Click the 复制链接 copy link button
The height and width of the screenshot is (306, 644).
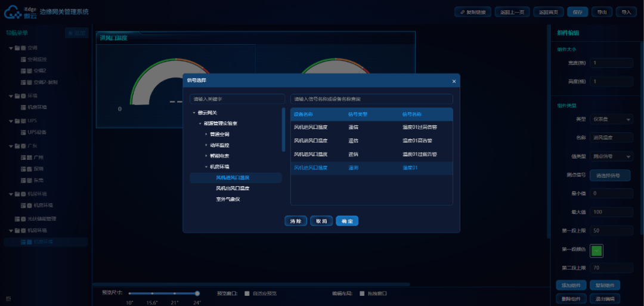pos(473,12)
